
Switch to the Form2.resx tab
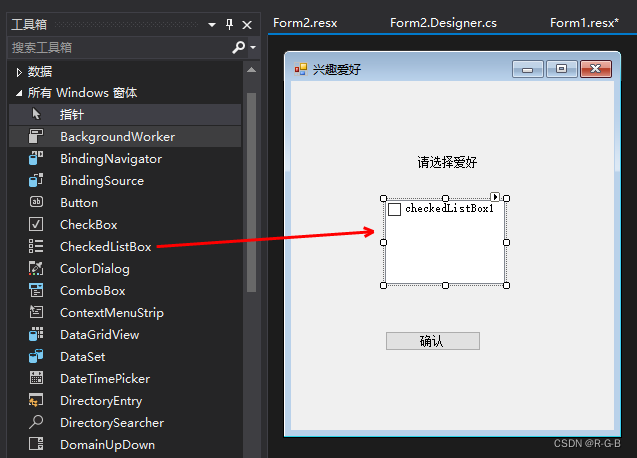(x=305, y=23)
